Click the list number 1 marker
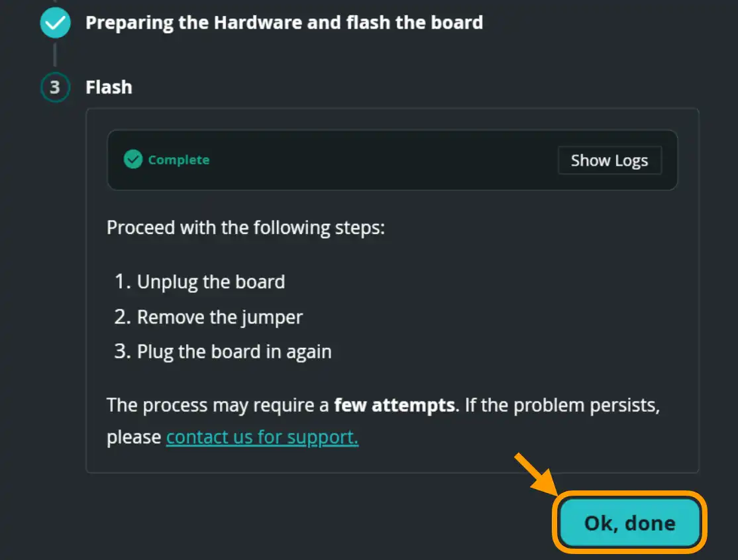 click(x=123, y=282)
